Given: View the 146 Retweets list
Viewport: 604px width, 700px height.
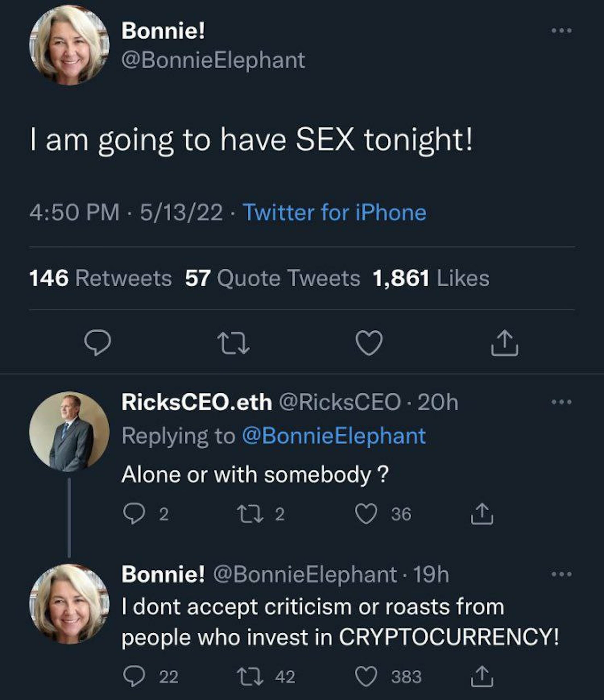Looking at the screenshot, I should pyautogui.click(x=100, y=278).
